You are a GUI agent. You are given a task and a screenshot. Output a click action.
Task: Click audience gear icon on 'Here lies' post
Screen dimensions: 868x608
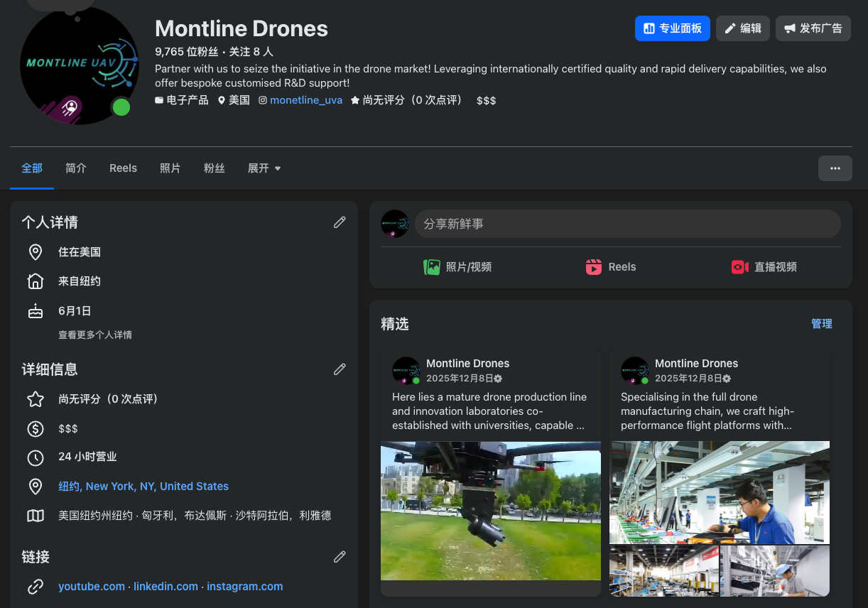498,379
